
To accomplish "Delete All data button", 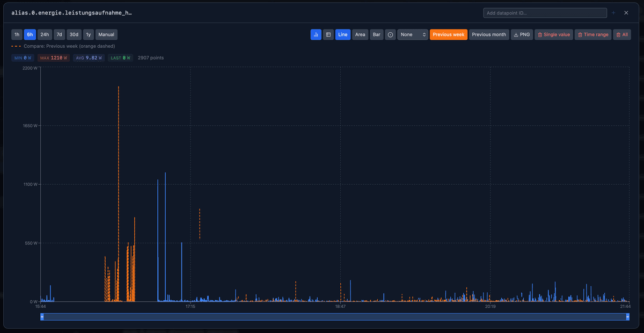I will pyautogui.click(x=622, y=34).
